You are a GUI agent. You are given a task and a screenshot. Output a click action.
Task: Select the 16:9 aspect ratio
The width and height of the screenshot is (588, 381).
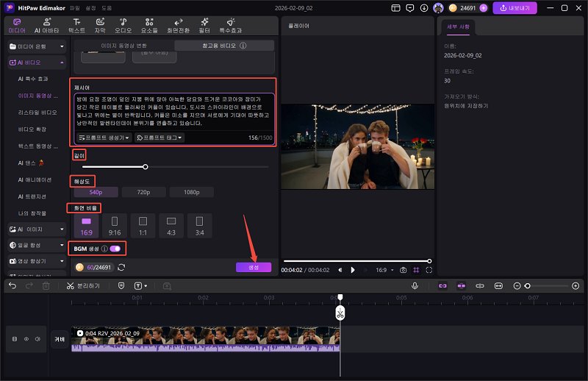(86, 226)
